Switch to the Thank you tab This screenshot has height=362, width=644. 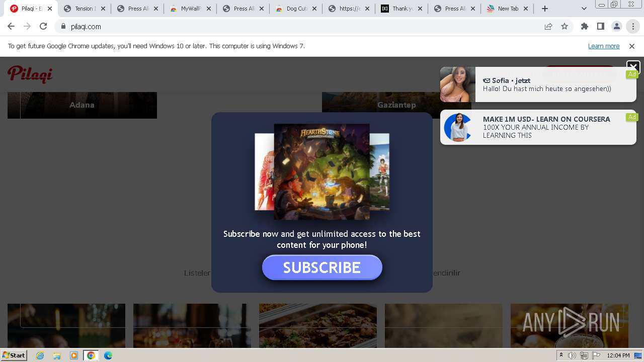(401, 9)
